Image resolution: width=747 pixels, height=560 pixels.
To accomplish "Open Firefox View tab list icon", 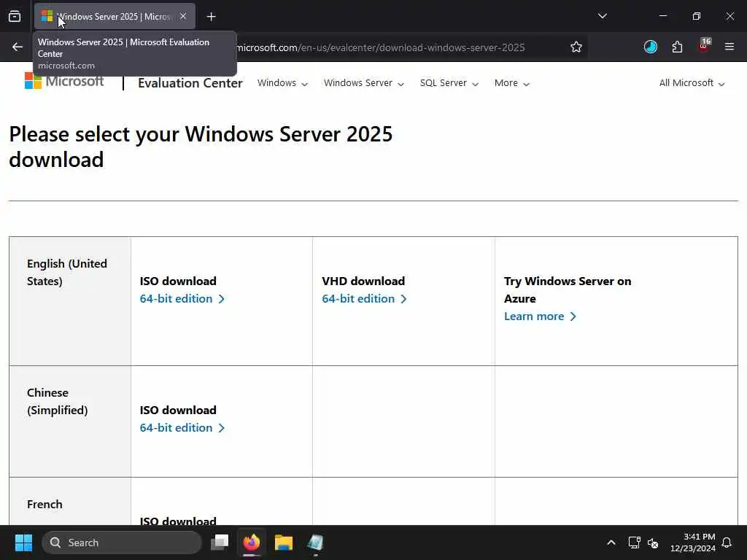I will click(15, 16).
